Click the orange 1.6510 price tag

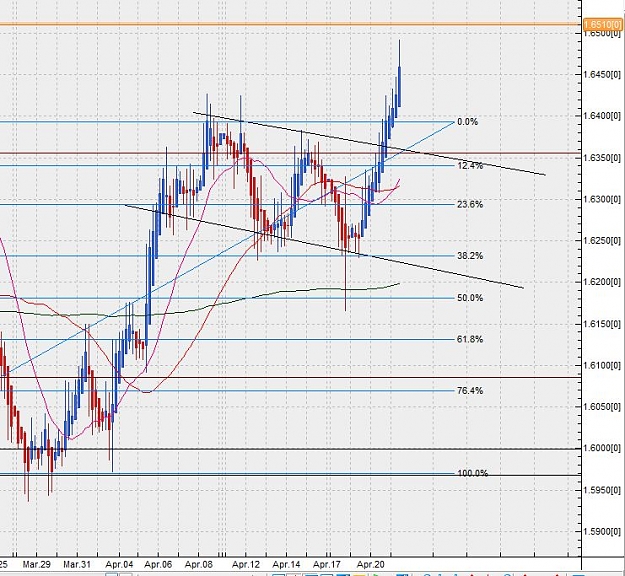[602, 24]
